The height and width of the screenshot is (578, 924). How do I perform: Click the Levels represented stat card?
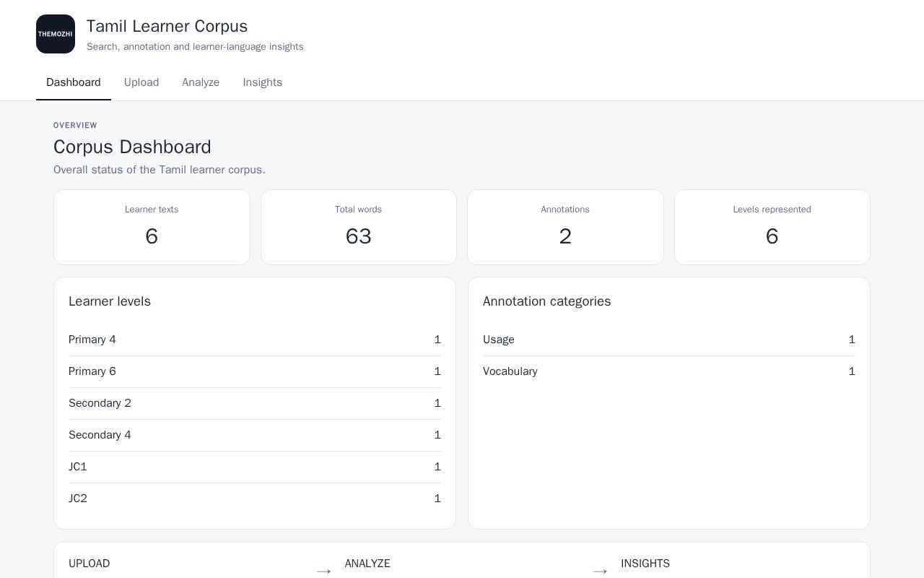772,227
